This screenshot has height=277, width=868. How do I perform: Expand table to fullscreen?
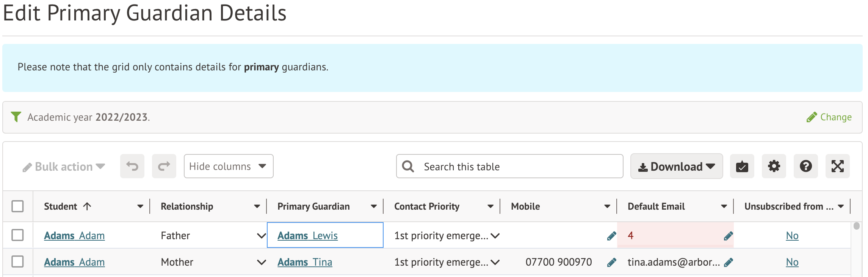[837, 166]
